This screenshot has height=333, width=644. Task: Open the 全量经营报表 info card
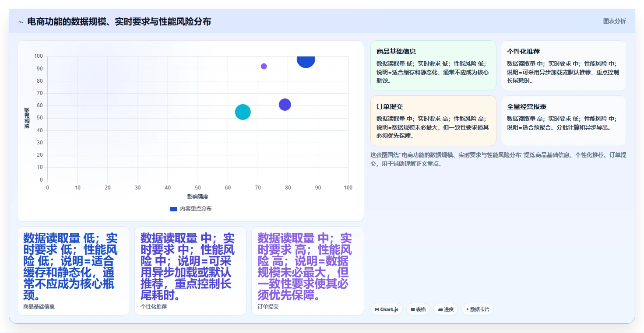563,121
